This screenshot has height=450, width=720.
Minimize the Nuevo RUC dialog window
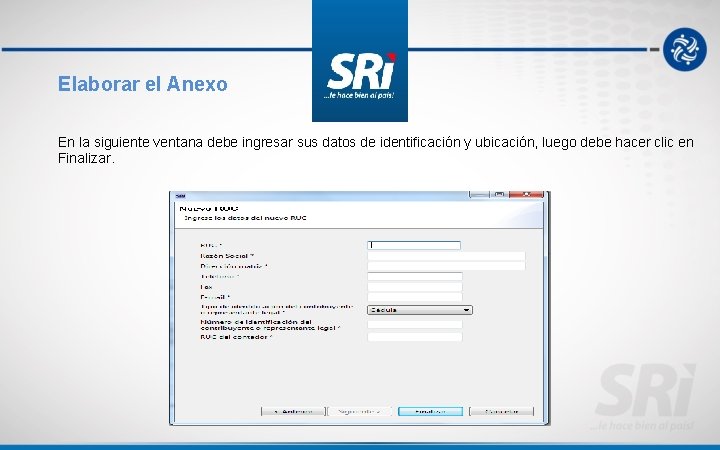coord(479,194)
